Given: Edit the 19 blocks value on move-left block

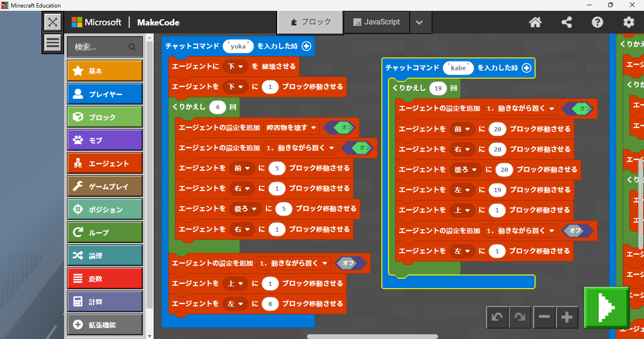Looking at the screenshot, I should tap(497, 190).
